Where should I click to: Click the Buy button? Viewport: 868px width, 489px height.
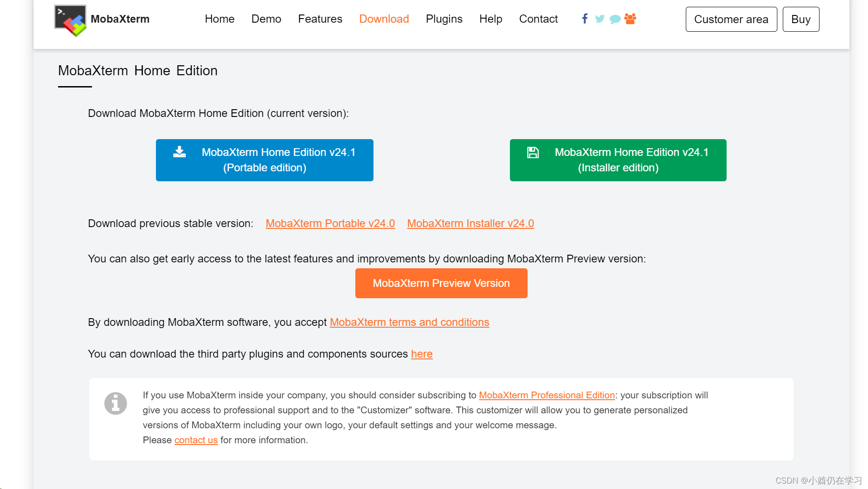tap(800, 19)
